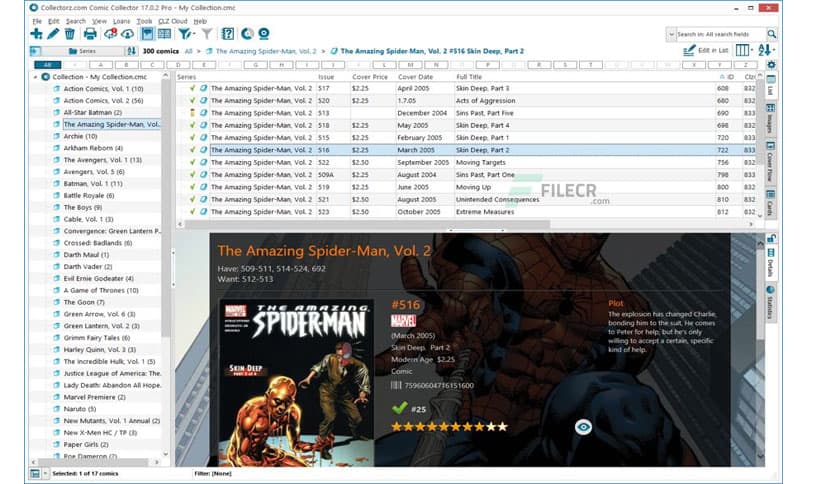
Task: Click the Add Comics plus icon
Action: (36, 34)
